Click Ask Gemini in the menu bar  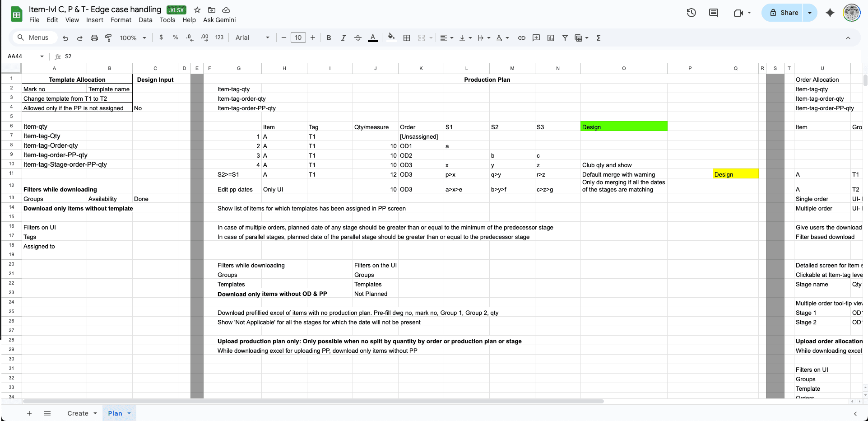coord(219,20)
